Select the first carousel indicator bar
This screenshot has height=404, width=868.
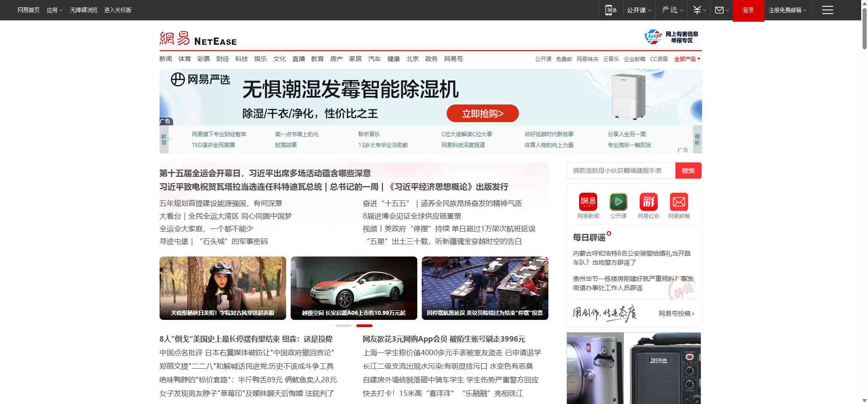[x=343, y=326]
